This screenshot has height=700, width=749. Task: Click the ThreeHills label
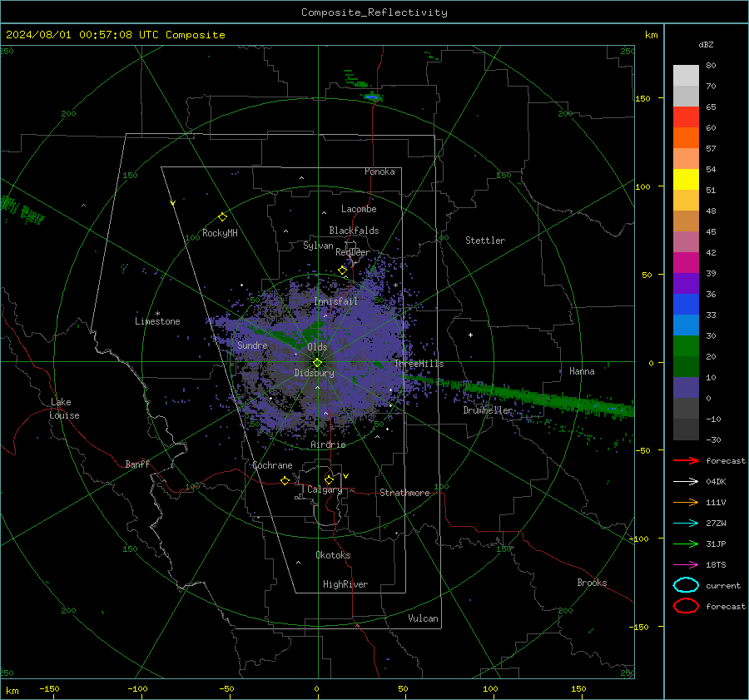click(x=419, y=364)
